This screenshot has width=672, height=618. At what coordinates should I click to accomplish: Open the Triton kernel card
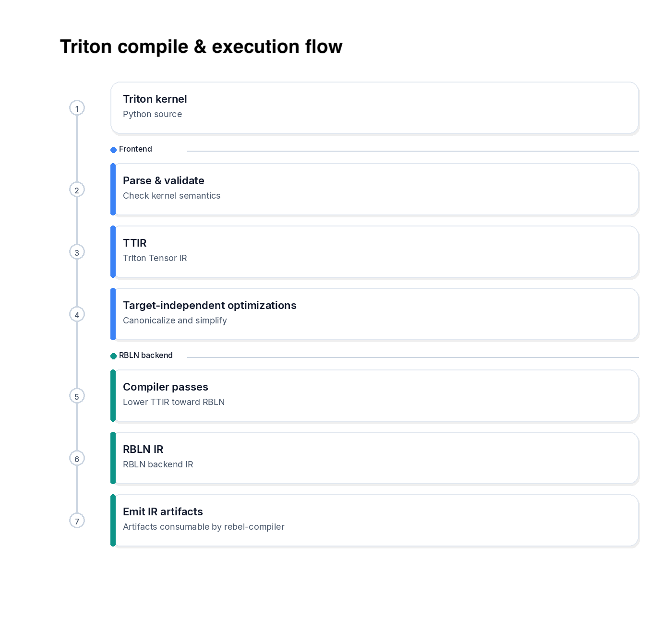(x=374, y=107)
